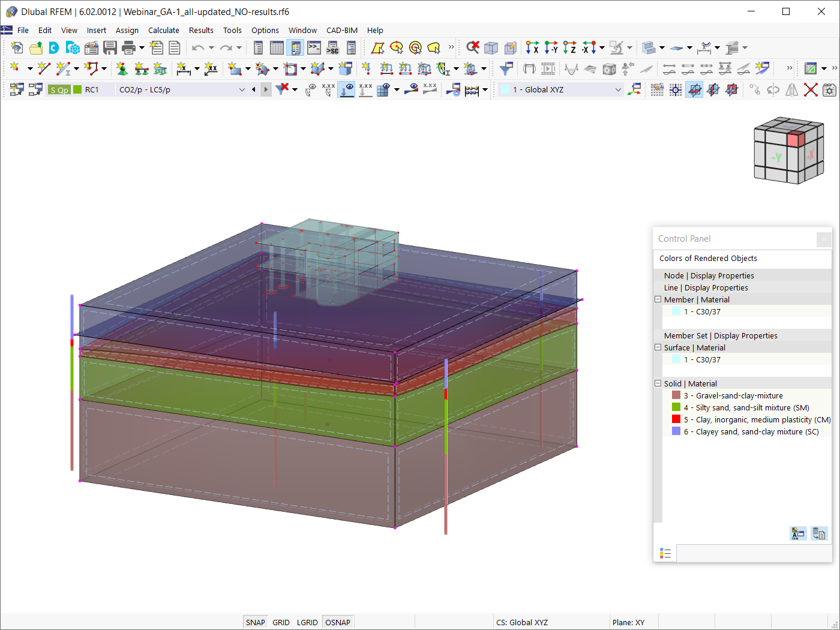
Task: Select the view in X direction icon
Action: tap(531, 47)
